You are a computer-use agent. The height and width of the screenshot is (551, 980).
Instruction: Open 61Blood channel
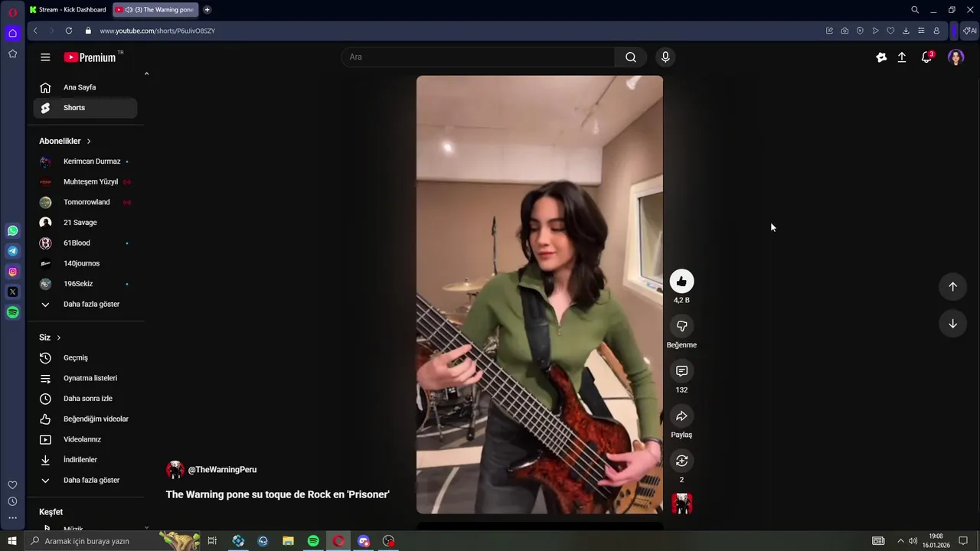(x=85, y=243)
